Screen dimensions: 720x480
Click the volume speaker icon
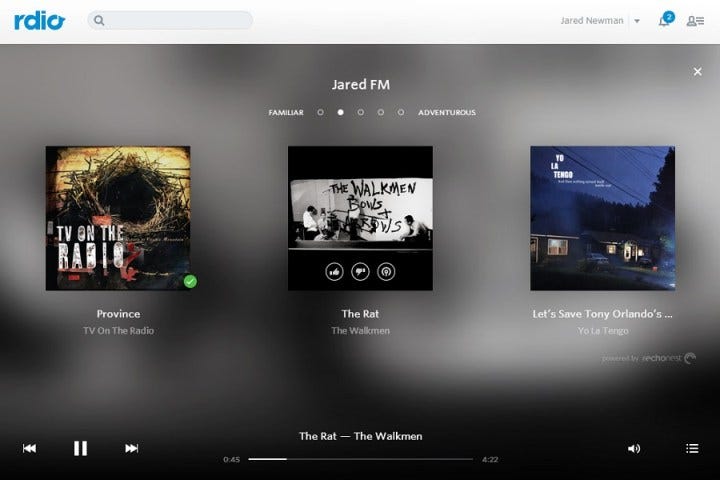(x=634, y=449)
